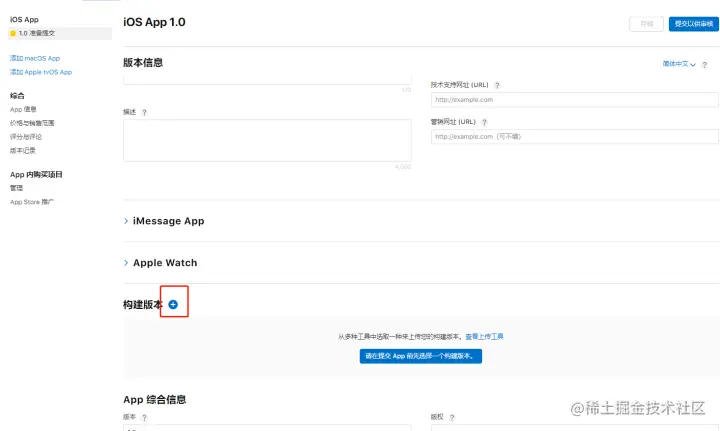720x431 pixels.
Task: Select 1.0 准备提交 version in sidebar
Action: click(60, 33)
